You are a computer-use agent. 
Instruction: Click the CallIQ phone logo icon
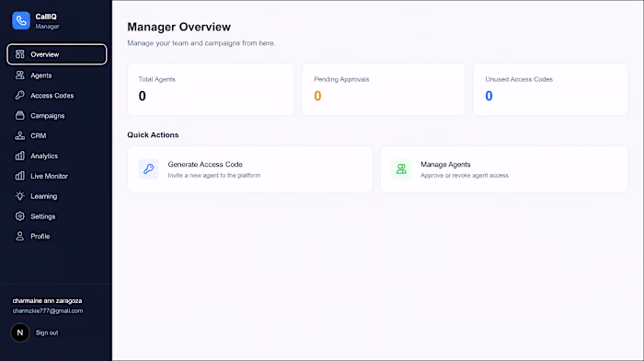(x=21, y=20)
